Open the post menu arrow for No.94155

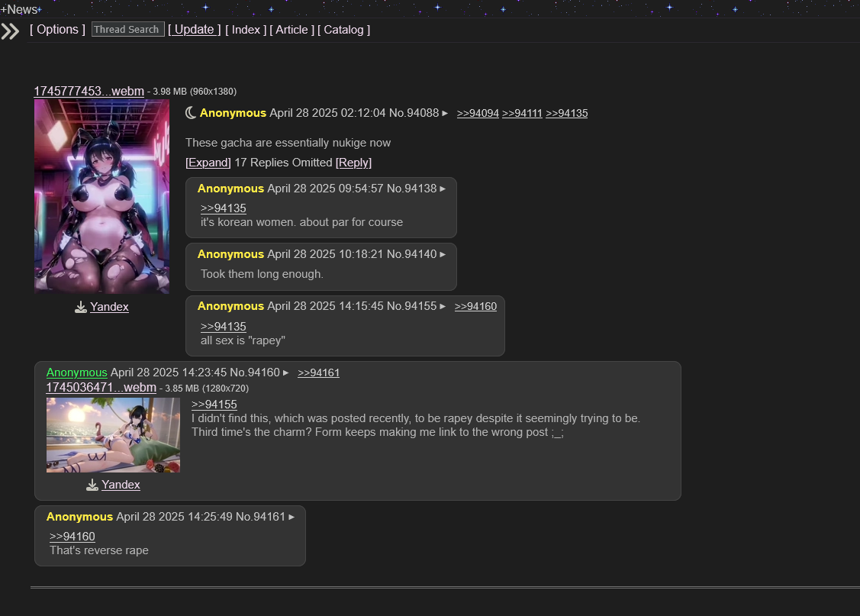pyautogui.click(x=443, y=306)
